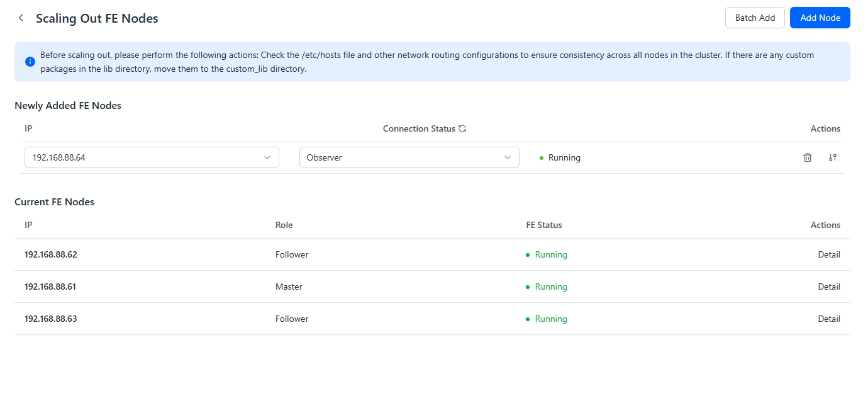Click the Follower role of 192.168.88.62
The height and width of the screenshot is (403, 868).
coord(292,254)
